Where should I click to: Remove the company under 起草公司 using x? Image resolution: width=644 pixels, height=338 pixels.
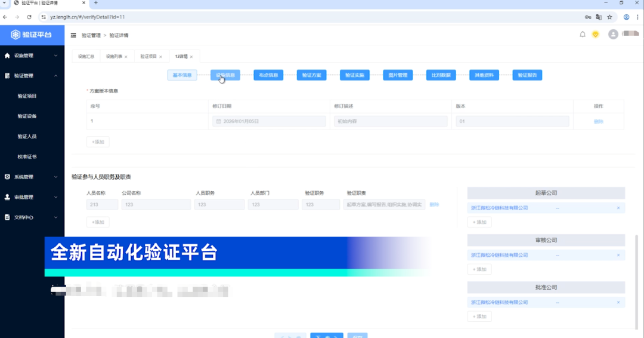coord(618,208)
